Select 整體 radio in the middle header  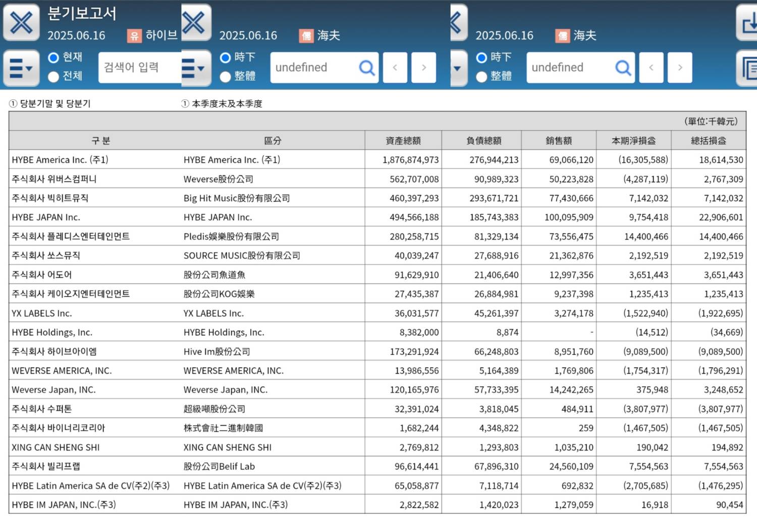point(226,76)
